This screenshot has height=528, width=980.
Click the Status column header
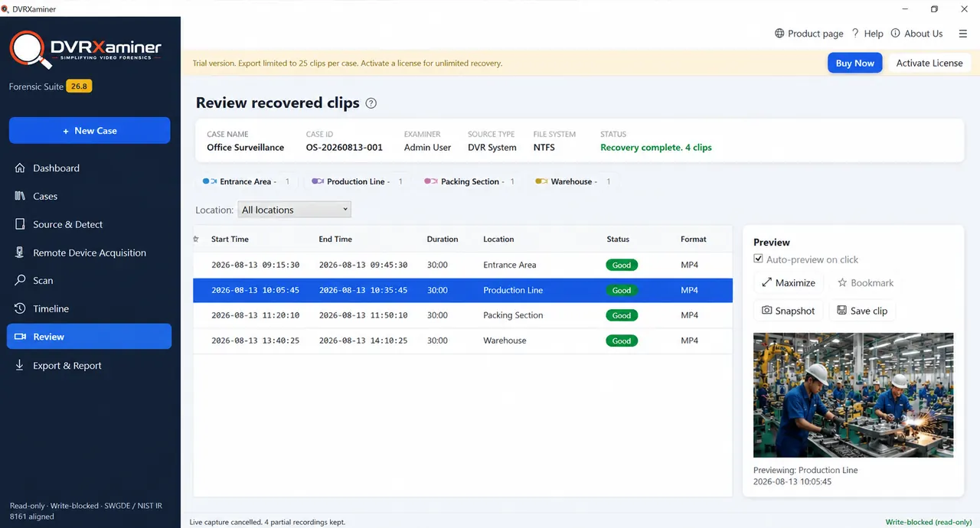click(618, 240)
